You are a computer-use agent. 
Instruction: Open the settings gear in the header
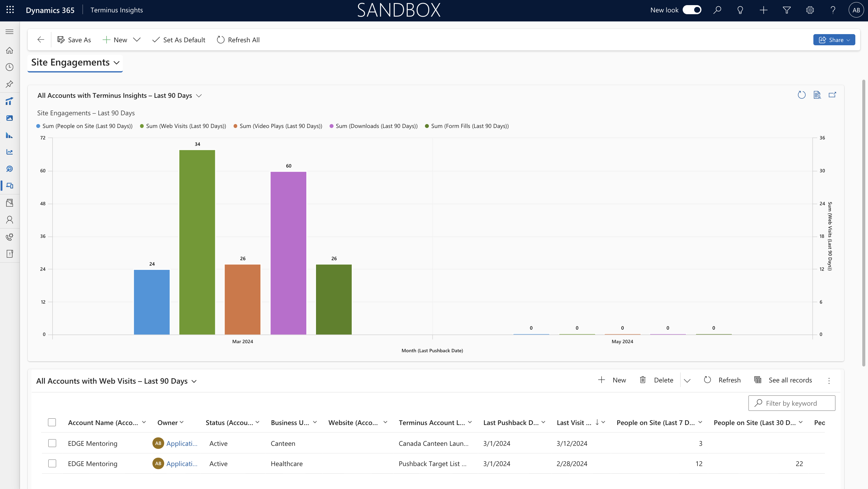tap(810, 10)
